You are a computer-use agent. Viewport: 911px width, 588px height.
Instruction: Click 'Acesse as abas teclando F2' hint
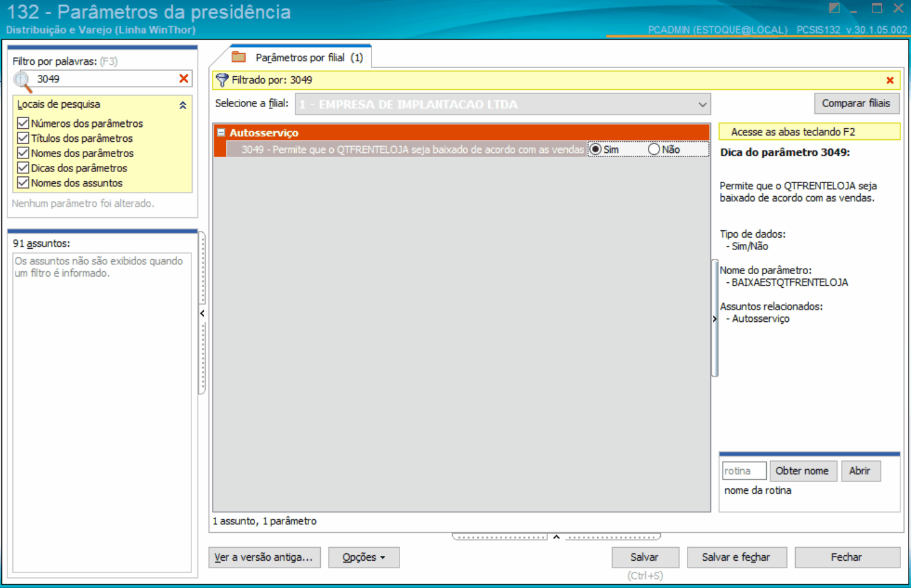pyautogui.click(x=809, y=132)
